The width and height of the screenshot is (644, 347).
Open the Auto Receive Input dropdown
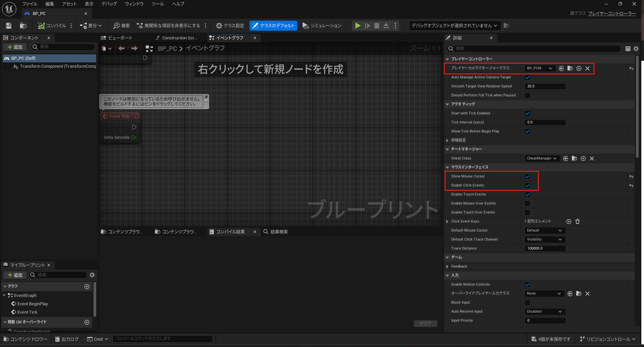click(544, 312)
